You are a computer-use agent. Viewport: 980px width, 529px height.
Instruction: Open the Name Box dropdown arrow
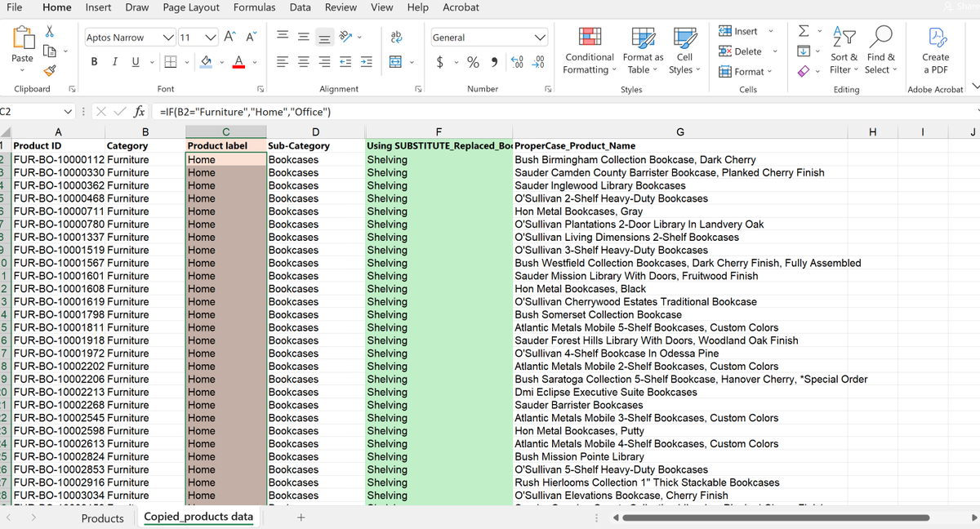[x=69, y=112]
